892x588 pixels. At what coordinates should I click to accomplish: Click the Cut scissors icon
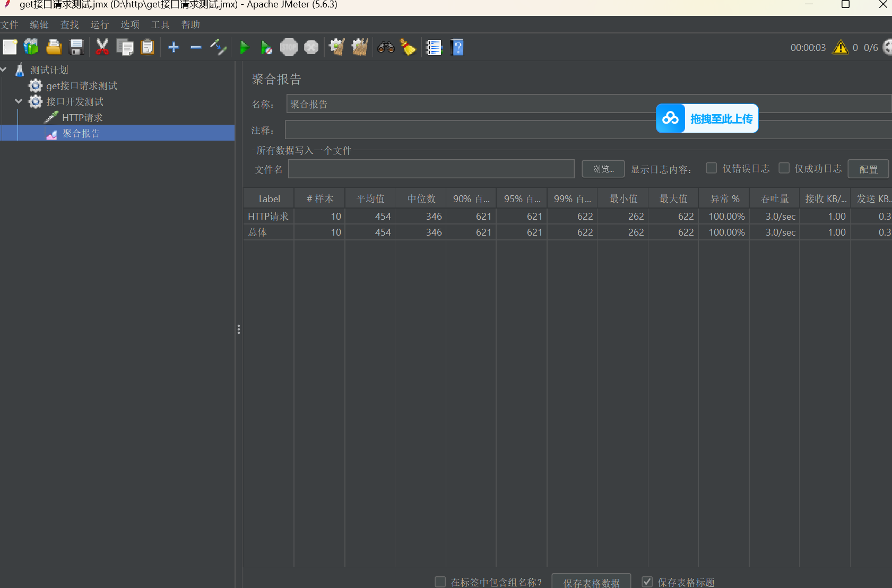pyautogui.click(x=102, y=47)
